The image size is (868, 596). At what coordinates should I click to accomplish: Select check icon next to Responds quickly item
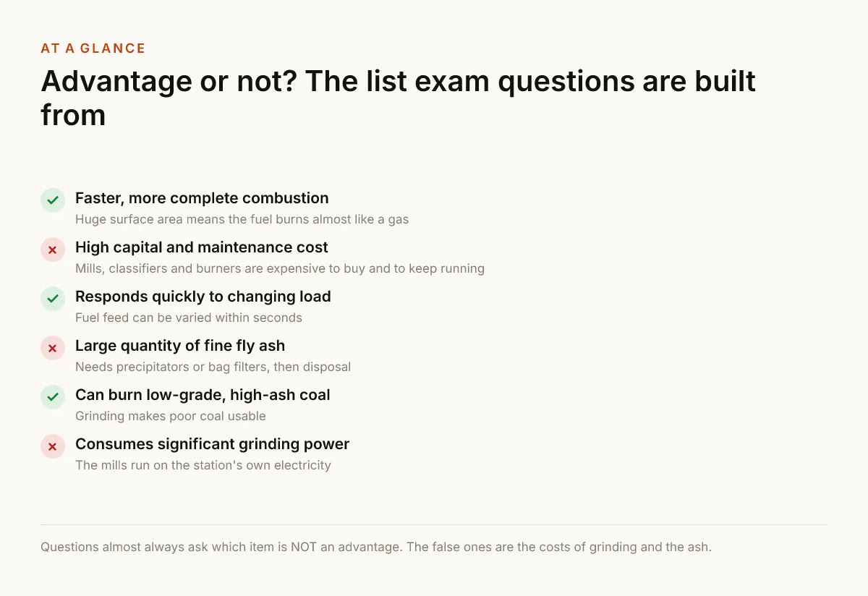click(x=53, y=299)
